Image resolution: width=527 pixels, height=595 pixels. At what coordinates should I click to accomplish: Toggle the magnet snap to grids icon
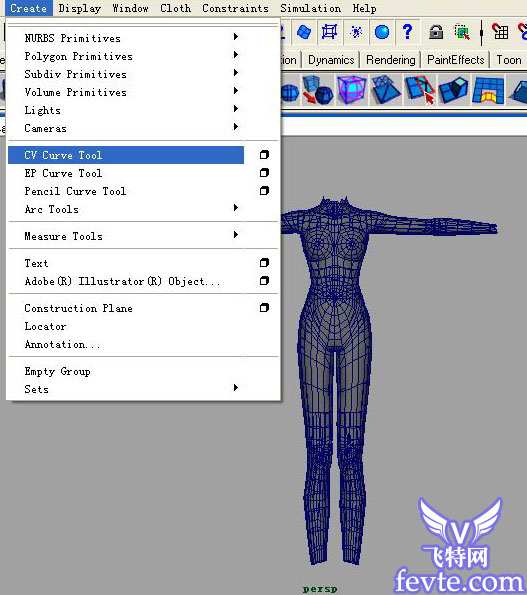coord(500,32)
